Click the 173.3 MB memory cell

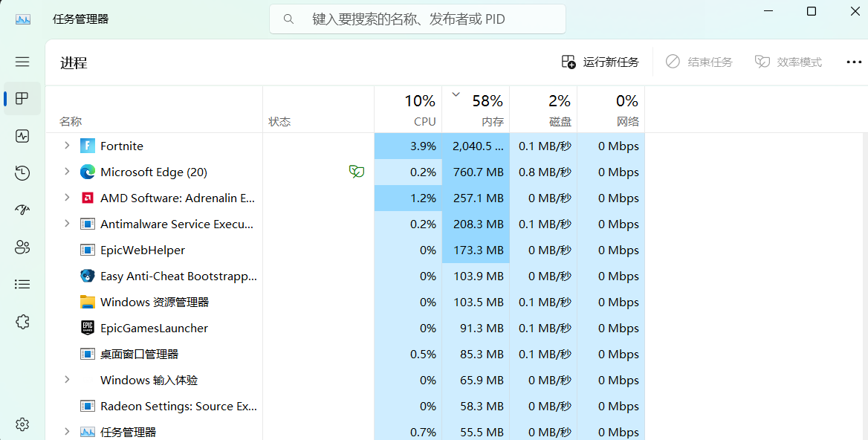[x=476, y=250]
